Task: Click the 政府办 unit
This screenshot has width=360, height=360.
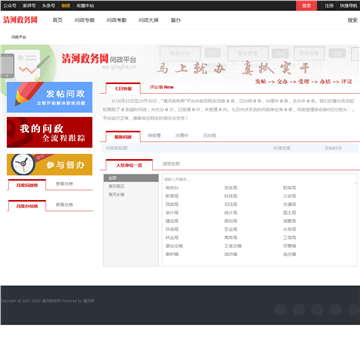Action: pos(172,188)
